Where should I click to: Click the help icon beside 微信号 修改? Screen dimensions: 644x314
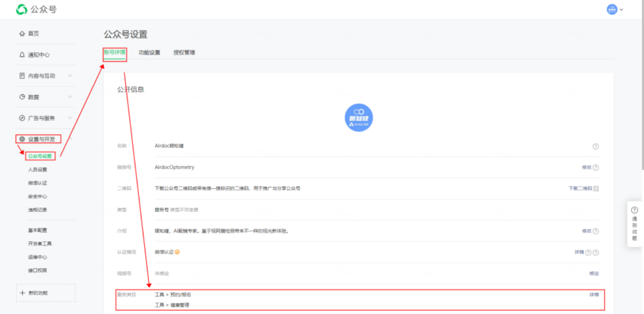[596, 167]
